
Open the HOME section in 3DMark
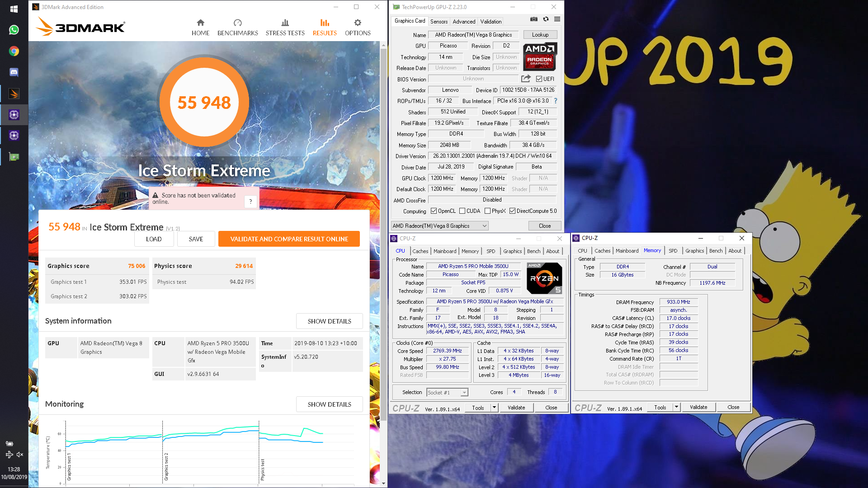(x=200, y=28)
